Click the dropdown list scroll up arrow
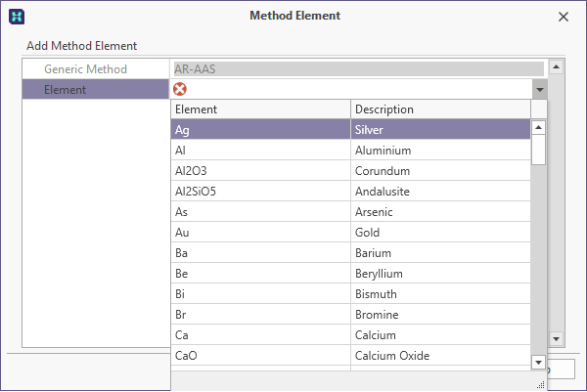The height and width of the screenshot is (392, 587). click(x=538, y=127)
